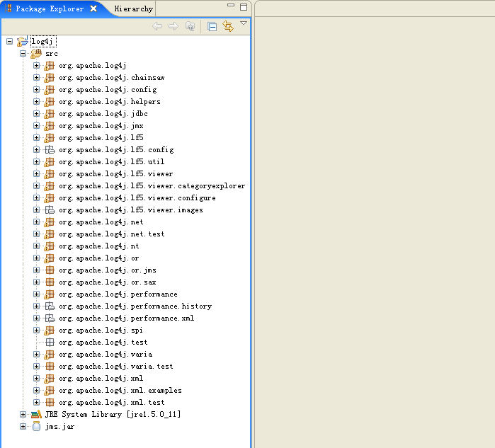
Task: Click the log4j project folder icon
Action: coord(23,41)
